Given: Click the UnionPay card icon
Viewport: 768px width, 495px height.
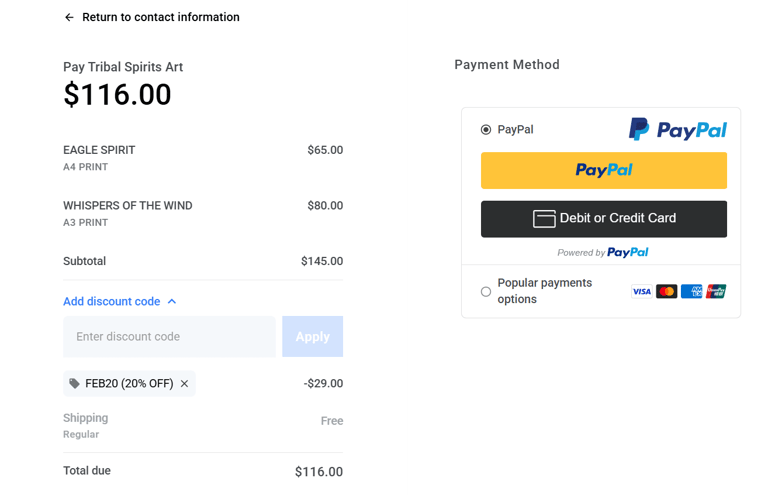Looking at the screenshot, I should 716,291.
